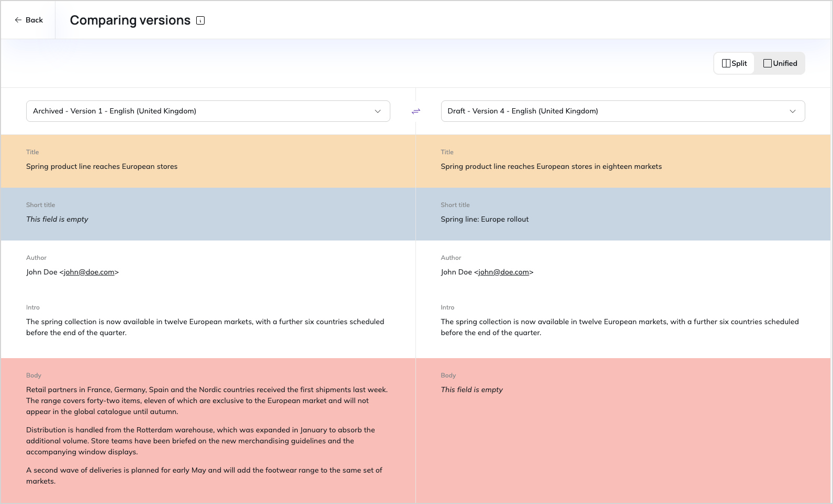Click the right 'Short title' field label
The image size is (833, 504).
click(455, 205)
